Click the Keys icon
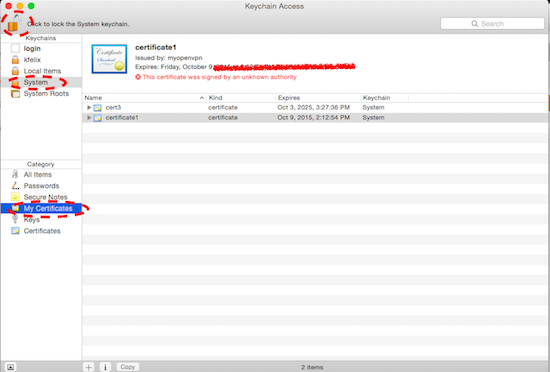This screenshot has height=372, width=550. [15, 219]
